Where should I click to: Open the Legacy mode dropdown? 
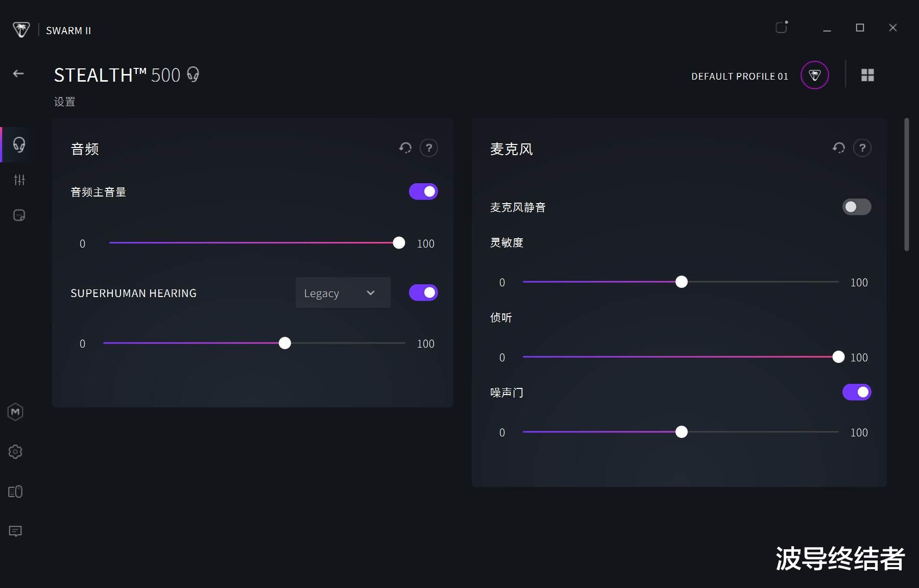point(343,292)
